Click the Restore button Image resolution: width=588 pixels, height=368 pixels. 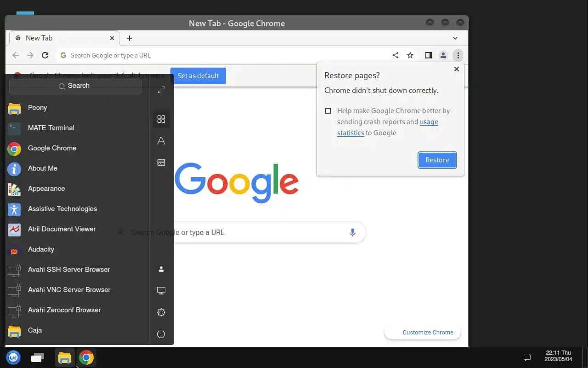click(437, 160)
